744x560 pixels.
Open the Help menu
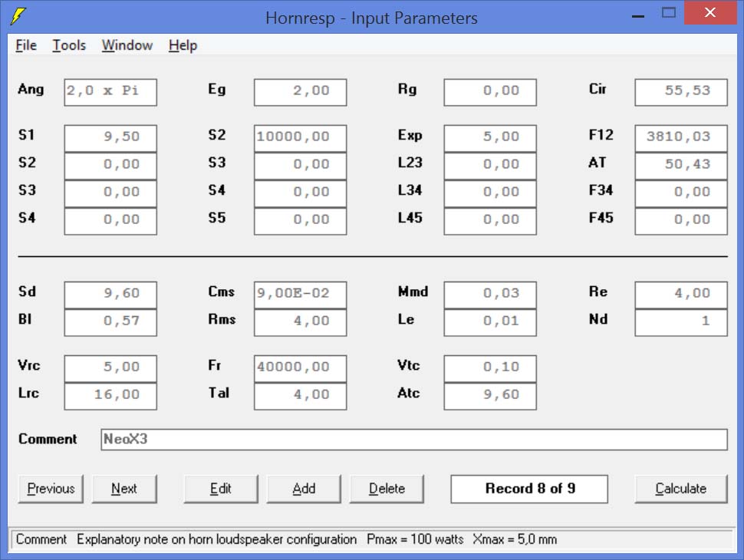(183, 45)
